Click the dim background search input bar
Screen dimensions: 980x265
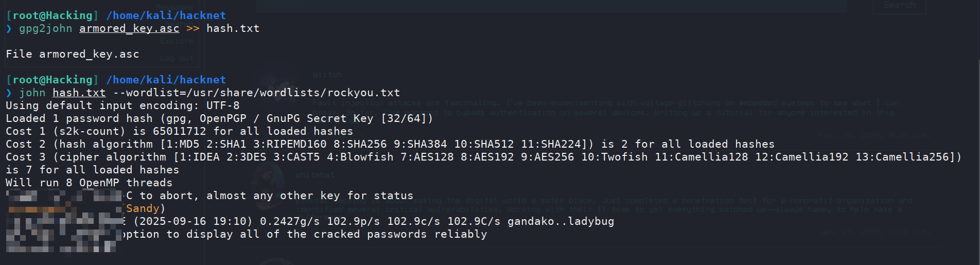point(551,6)
